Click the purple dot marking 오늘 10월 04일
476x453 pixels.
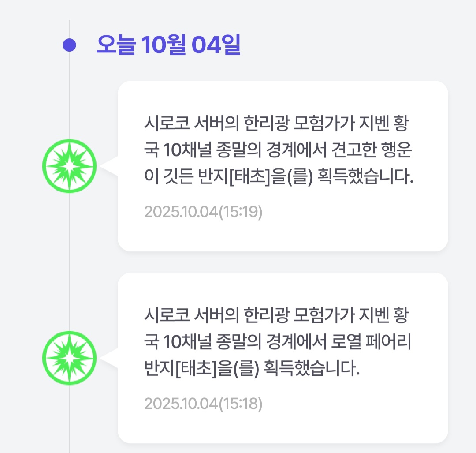(x=69, y=45)
